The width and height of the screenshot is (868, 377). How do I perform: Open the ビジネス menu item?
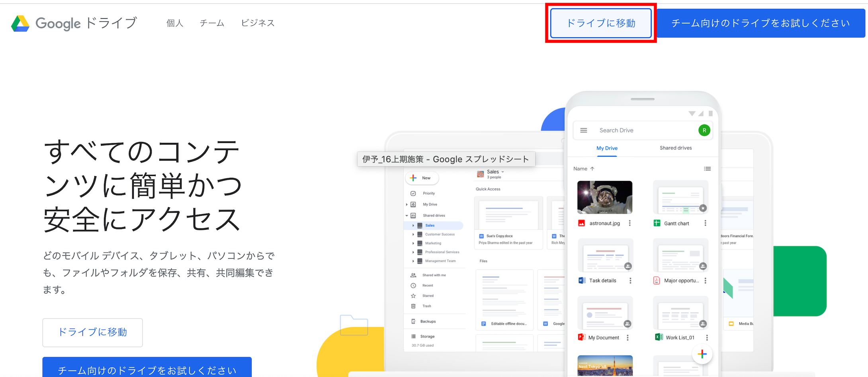coord(258,23)
